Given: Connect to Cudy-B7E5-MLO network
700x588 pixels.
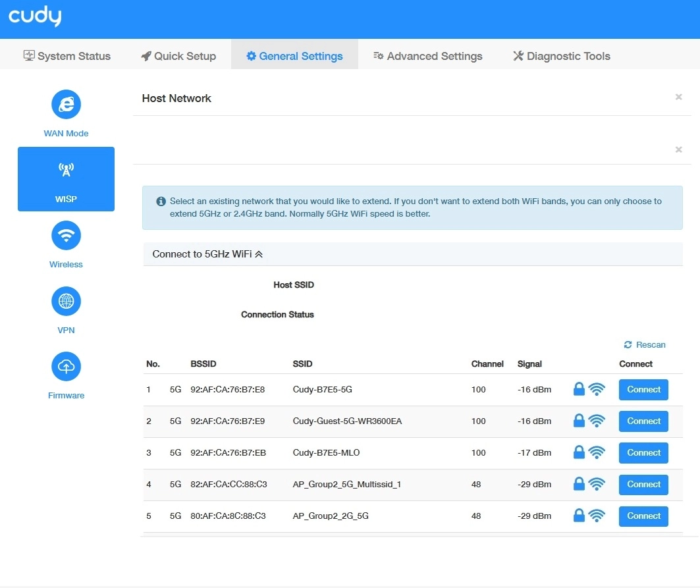Looking at the screenshot, I should pyautogui.click(x=643, y=453).
